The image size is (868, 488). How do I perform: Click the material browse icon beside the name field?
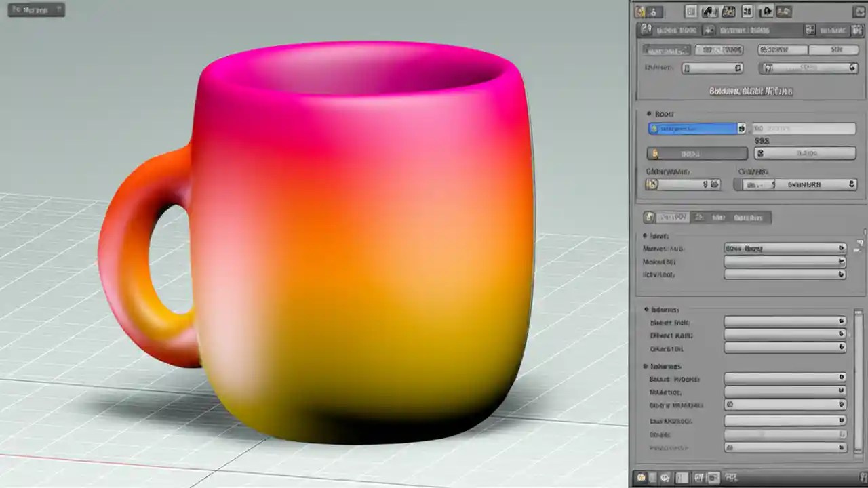point(741,129)
